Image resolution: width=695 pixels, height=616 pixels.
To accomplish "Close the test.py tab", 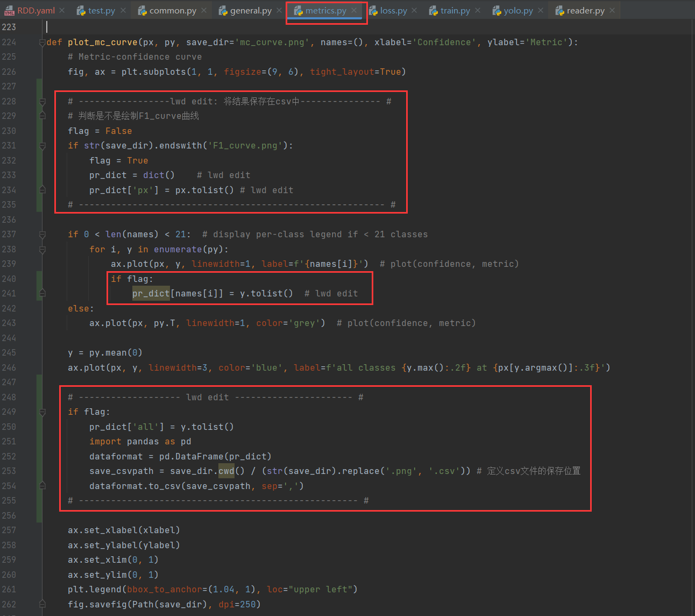I will [123, 11].
